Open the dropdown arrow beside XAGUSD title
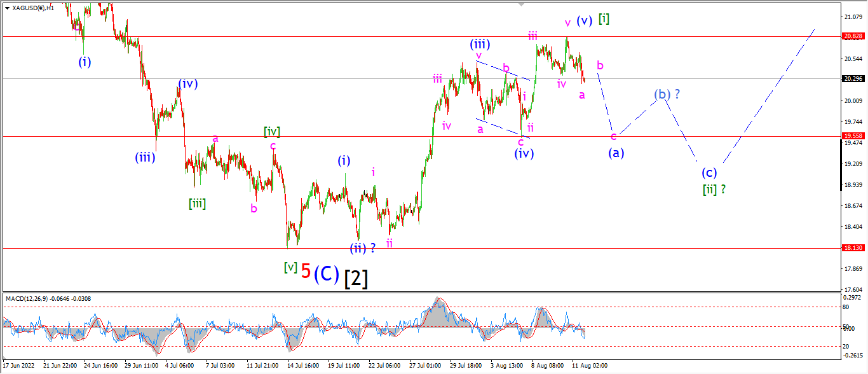This screenshot has height=374, width=868. pos(7,8)
